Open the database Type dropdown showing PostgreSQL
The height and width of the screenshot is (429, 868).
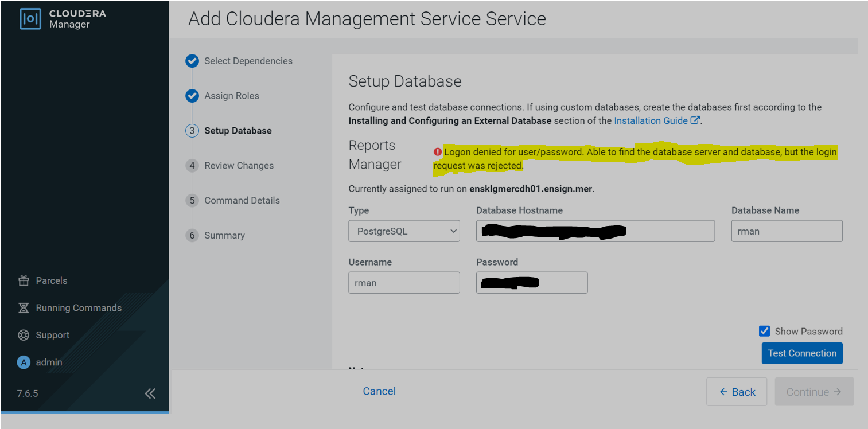click(x=403, y=231)
